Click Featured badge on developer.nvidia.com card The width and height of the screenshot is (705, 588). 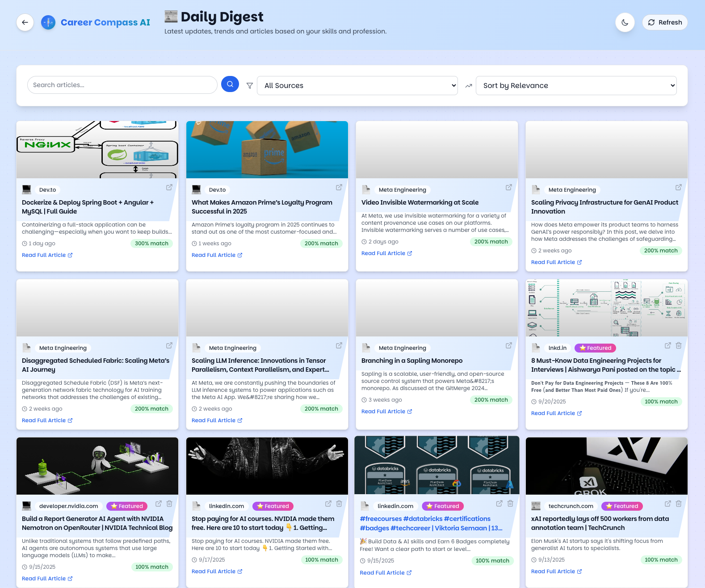coord(127,506)
